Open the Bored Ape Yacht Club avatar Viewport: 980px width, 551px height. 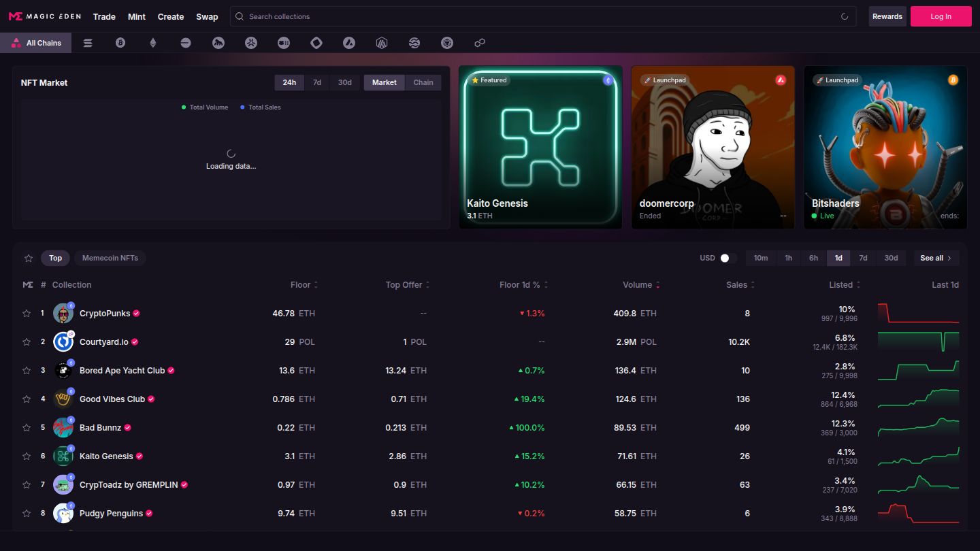click(63, 371)
